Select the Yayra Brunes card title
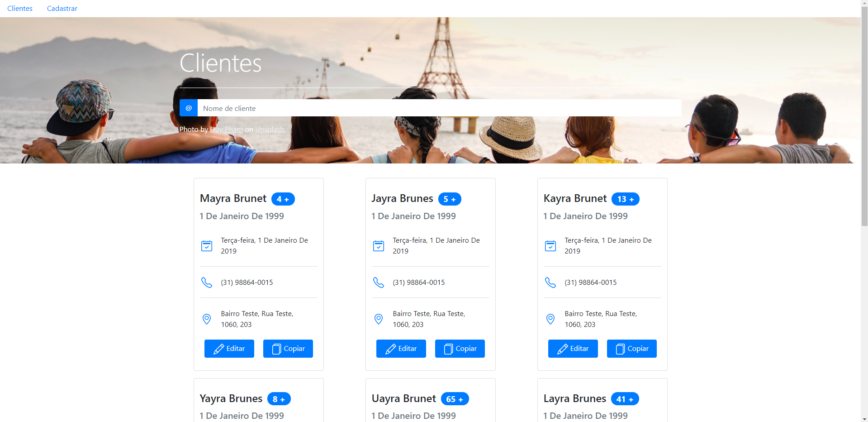The height and width of the screenshot is (422, 868). [x=231, y=398]
